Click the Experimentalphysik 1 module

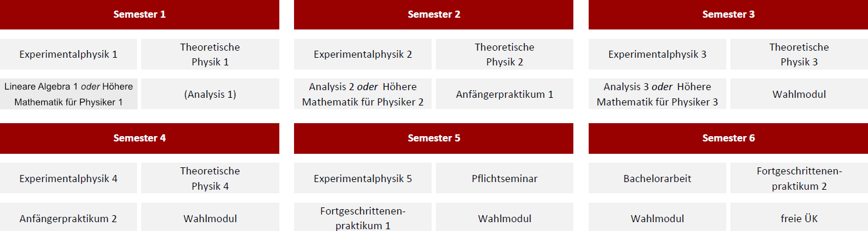(68, 54)
